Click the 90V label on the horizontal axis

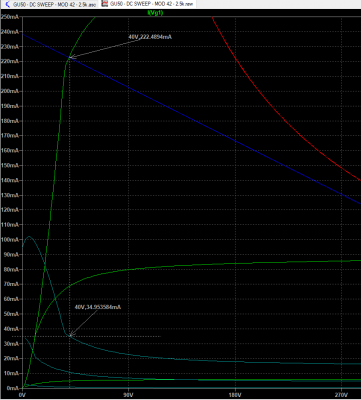pyautogui.click(x=128, y=395)
